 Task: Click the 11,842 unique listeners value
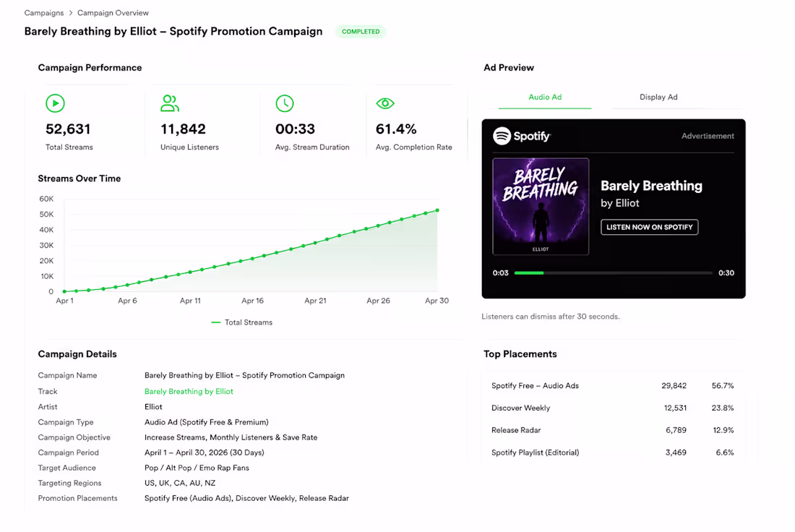[x=183, y=129]
